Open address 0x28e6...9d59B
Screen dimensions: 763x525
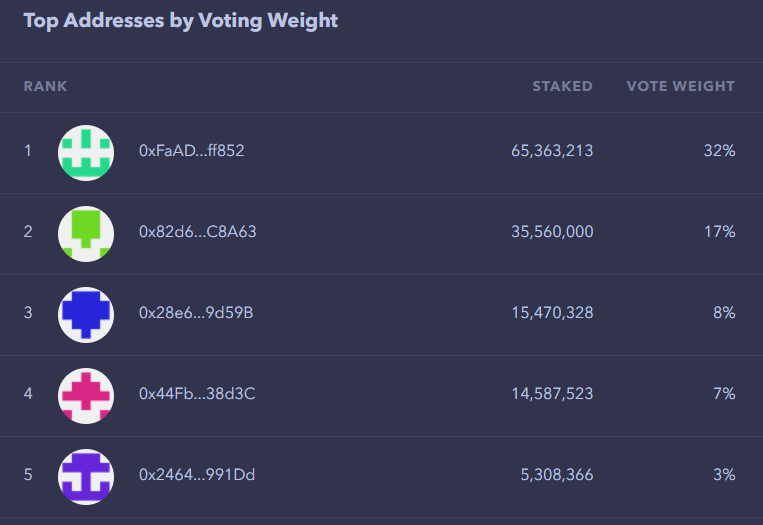[196, 312]
